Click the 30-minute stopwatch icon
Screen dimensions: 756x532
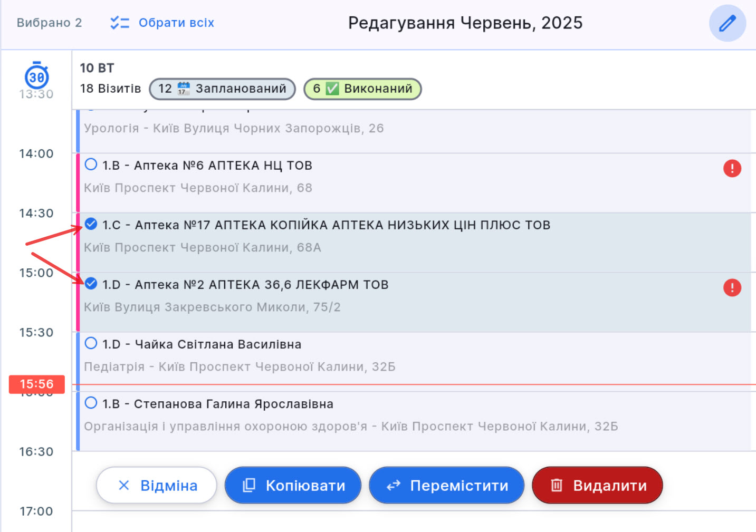tap(36, 78)
